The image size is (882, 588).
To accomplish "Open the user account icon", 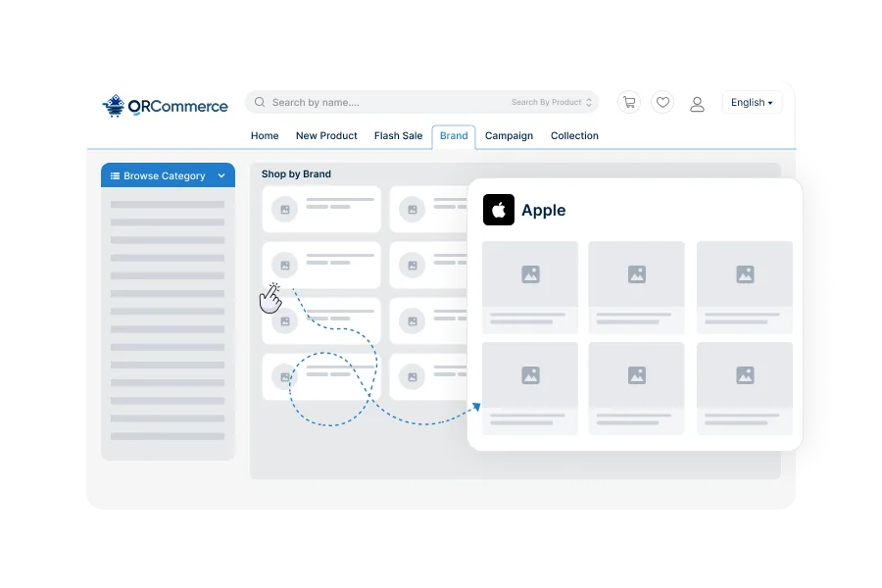I will click(697, 104).
